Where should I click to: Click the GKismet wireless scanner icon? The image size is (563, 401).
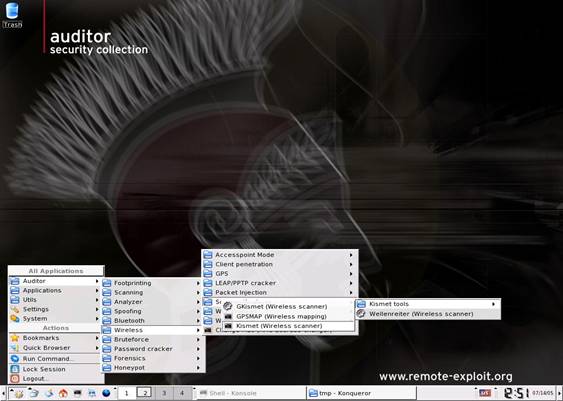[228, 306]
